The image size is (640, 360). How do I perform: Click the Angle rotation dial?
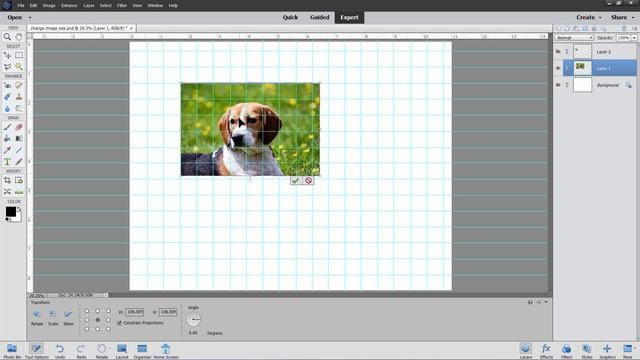pos(193,320)
